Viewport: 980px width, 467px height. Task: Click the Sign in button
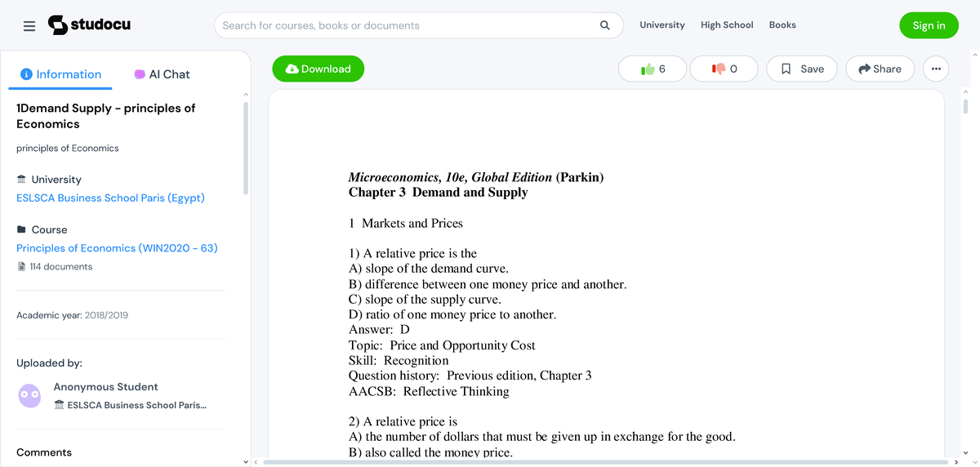pos(929,25)
